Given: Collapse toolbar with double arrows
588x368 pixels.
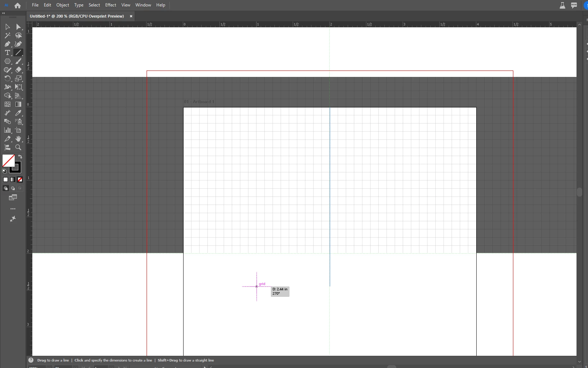Looking at the screenshot, I should pyautogui.click(x=4, y=13).
